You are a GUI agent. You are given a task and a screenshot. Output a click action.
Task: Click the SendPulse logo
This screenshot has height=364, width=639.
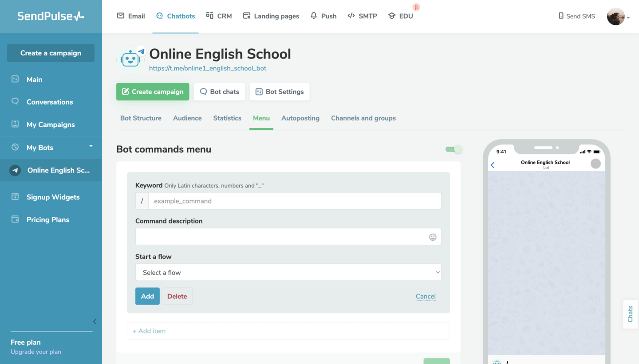coord(51,16)
